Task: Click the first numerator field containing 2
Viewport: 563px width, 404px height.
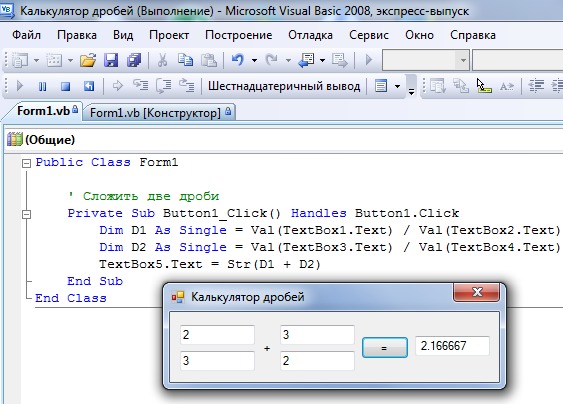Action: tap(217, 335)
